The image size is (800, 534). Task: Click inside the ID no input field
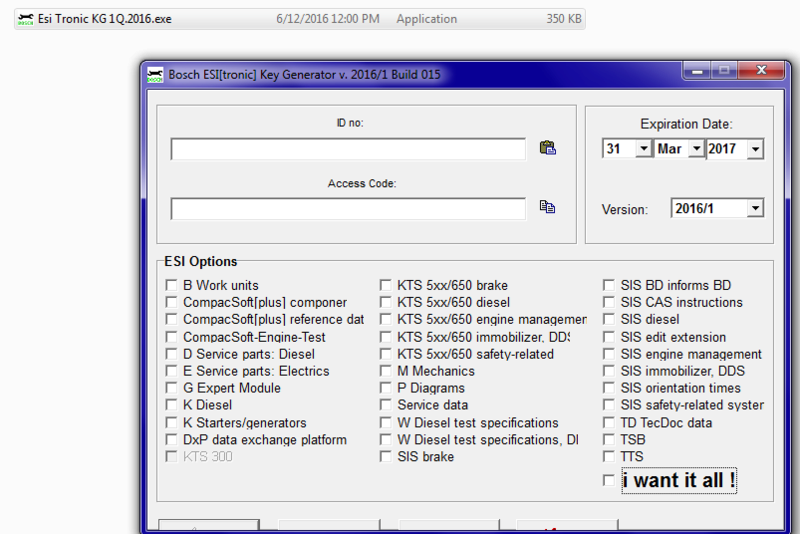(348, 149)
